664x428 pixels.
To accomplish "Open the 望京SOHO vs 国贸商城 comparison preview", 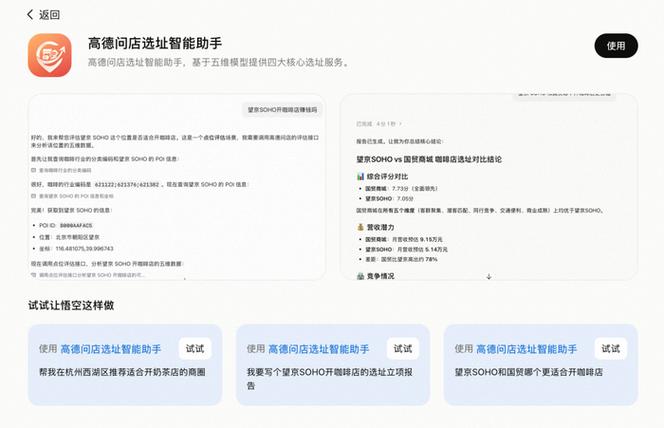I will (489, 187).
